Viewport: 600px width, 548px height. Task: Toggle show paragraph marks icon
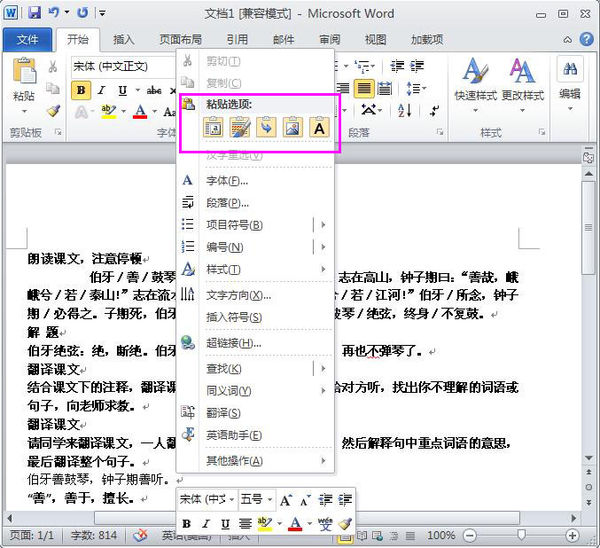pos(435,111)
